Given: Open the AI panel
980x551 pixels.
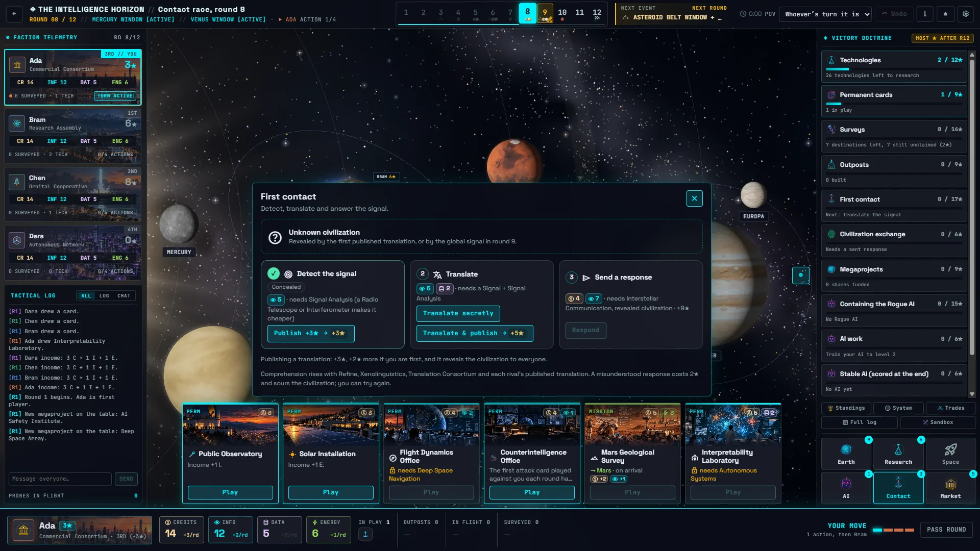Looking at the screenshot, I should point(846,488).
